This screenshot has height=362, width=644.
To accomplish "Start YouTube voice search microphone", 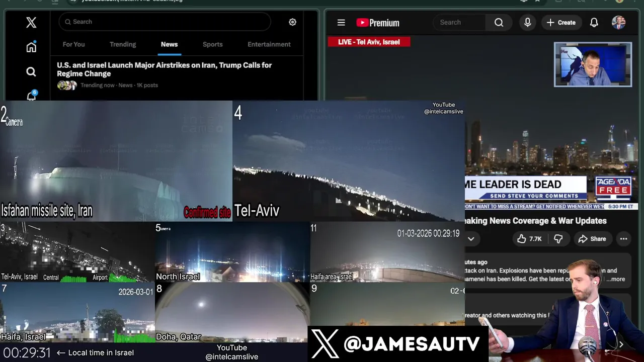I will click(527, 22).
